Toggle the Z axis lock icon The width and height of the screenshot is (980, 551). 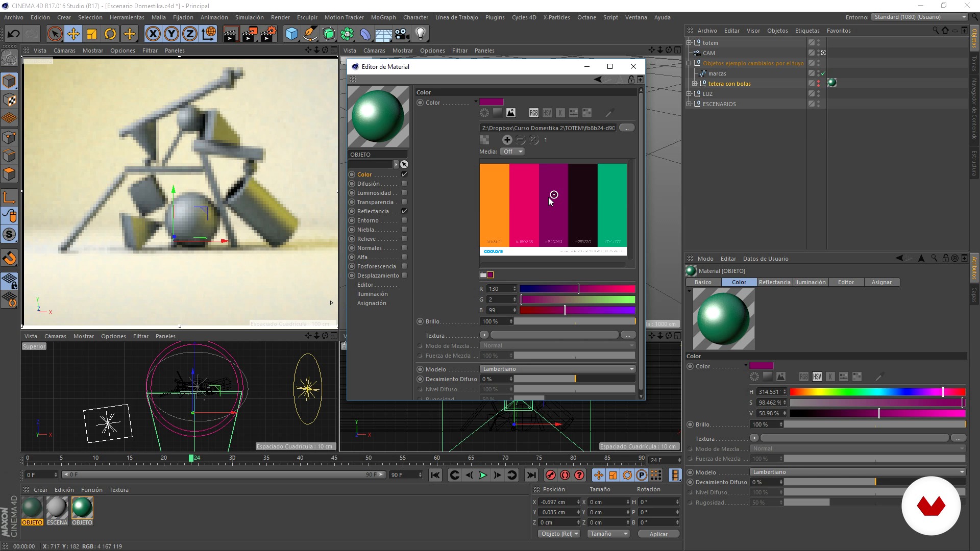pos(190,34)
